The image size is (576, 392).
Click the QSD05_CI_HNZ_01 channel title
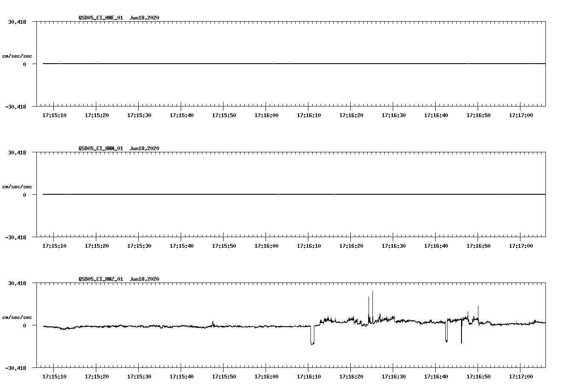pyautogui.click(x=101, y=279)
